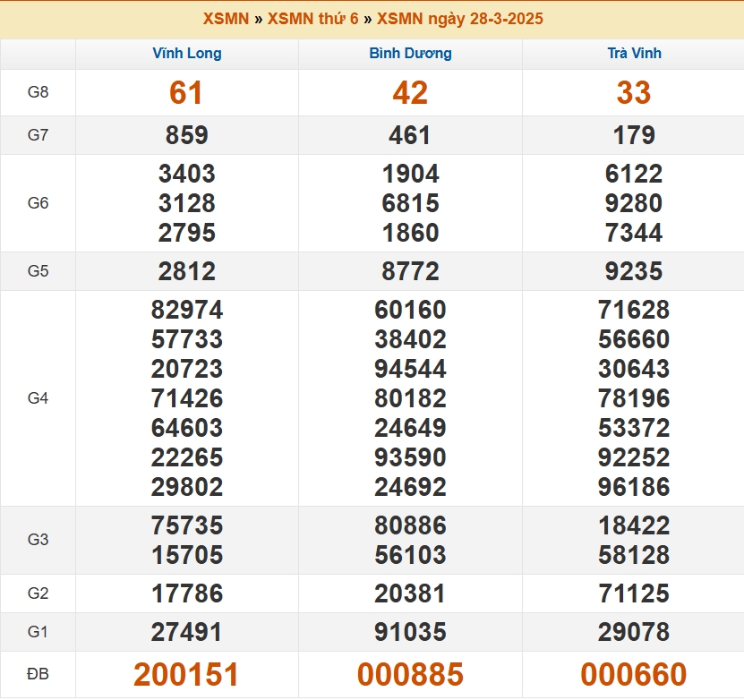Viewport: 744px width, 700px height.
Task: Click Vĩnh Long G8 result 61
Action: click(186, 92)
